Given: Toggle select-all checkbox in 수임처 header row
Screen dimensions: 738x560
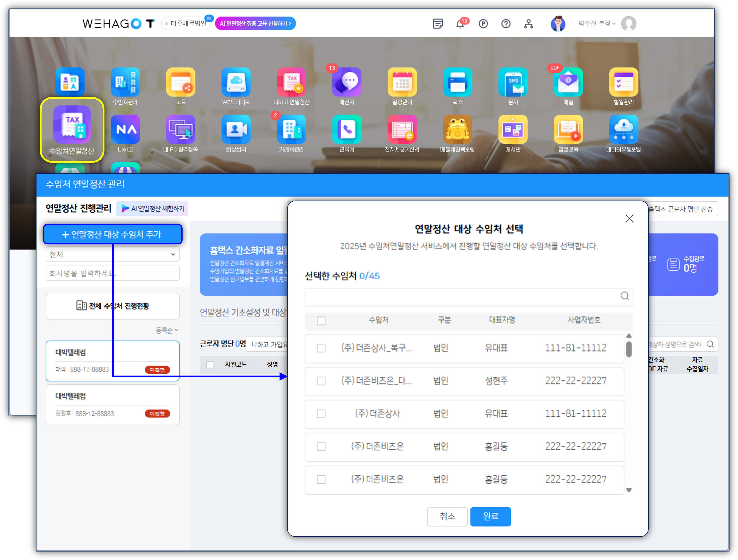Looking at the screenshot, I should coord(321,320).
